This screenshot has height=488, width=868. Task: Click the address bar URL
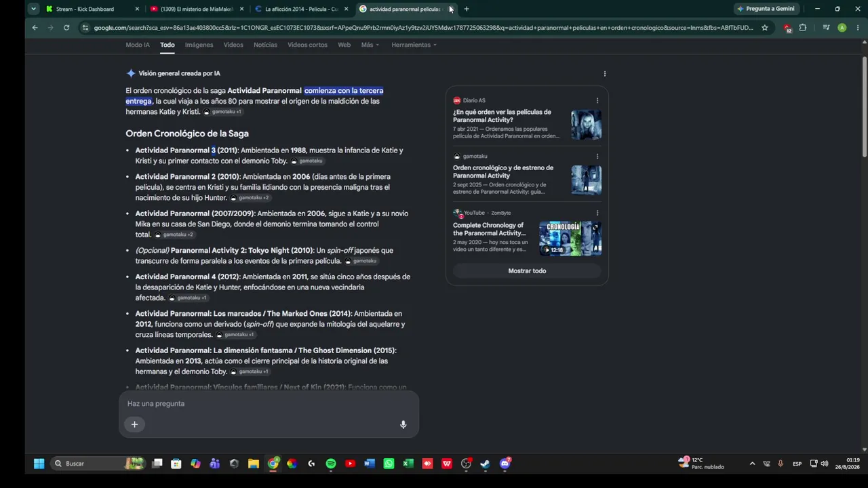pyautogui.click(x=423, y=28)
